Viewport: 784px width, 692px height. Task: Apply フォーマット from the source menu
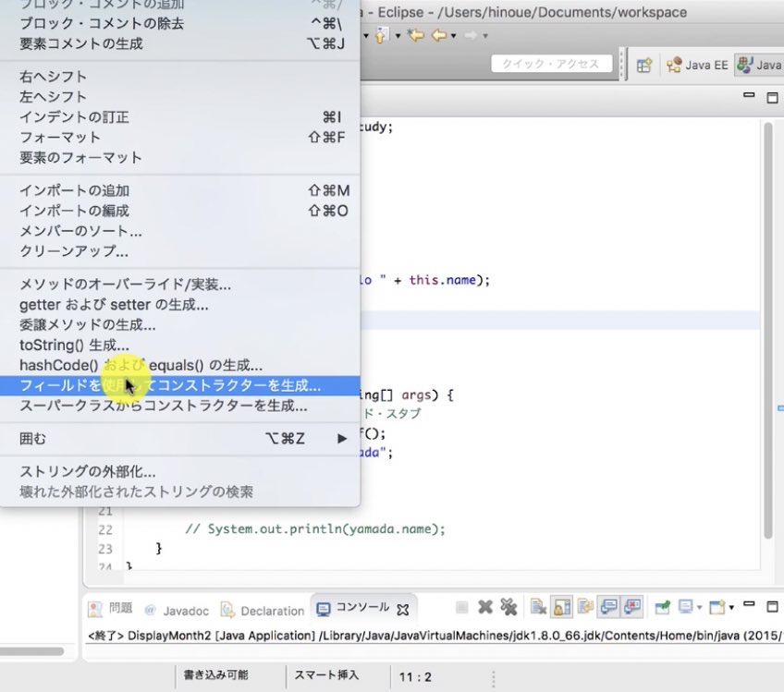point(180,138)
